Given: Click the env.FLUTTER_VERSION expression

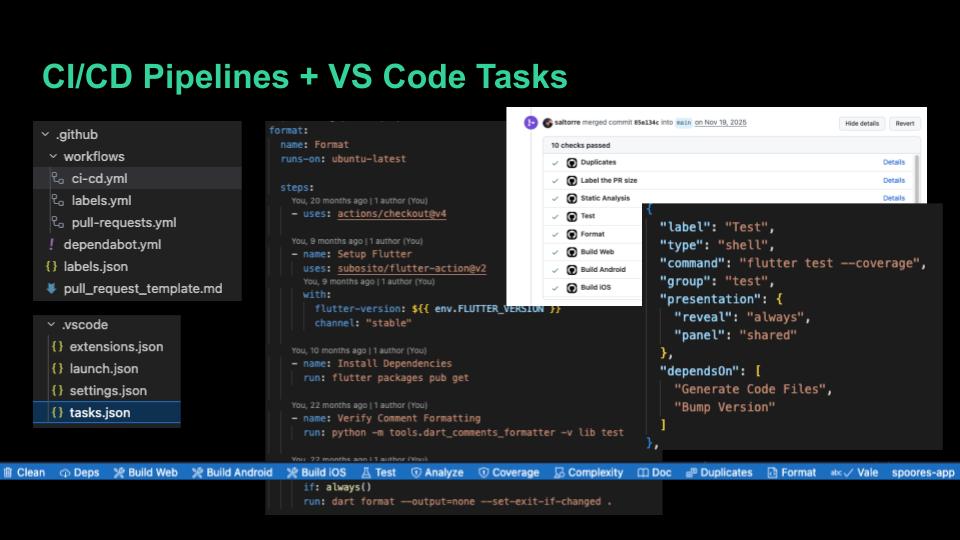Looking at the screenshot, I should click(487, 309).
